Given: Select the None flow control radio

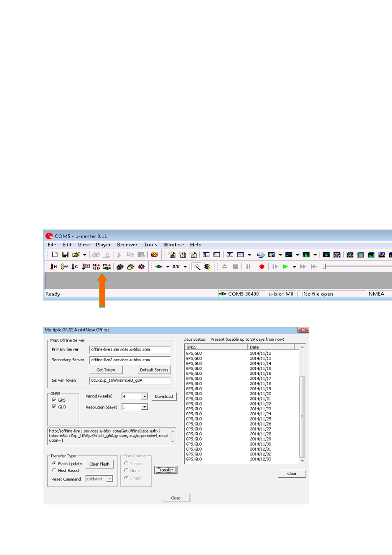Looking at the screenshot, I should tap(126, 470).
